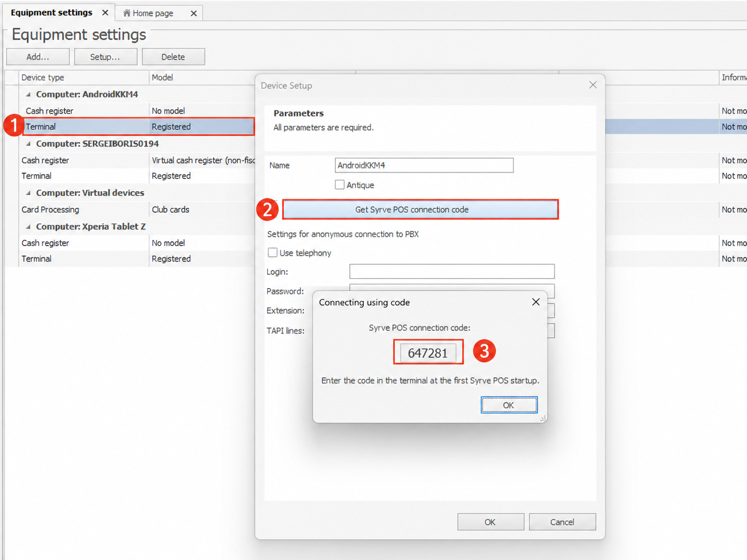Viewport: 747px width, 560px height.
Task: Click the Model column header
Action: tap(201, 77)
